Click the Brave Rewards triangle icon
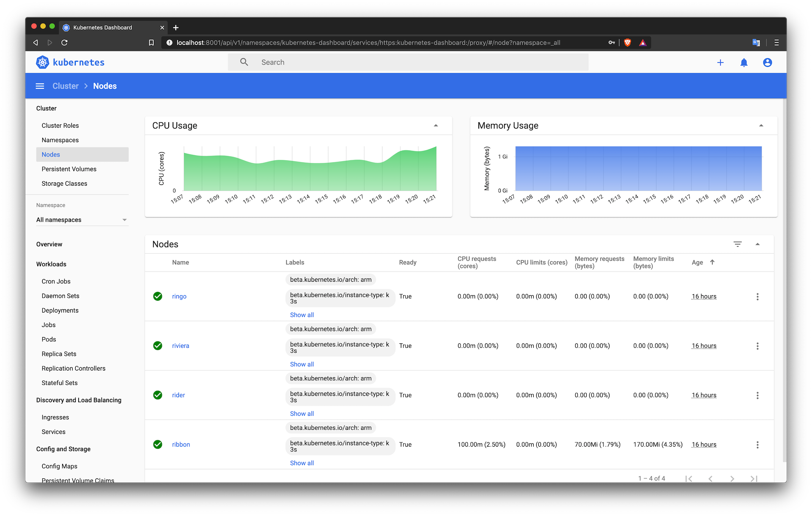 pos(643,42)
